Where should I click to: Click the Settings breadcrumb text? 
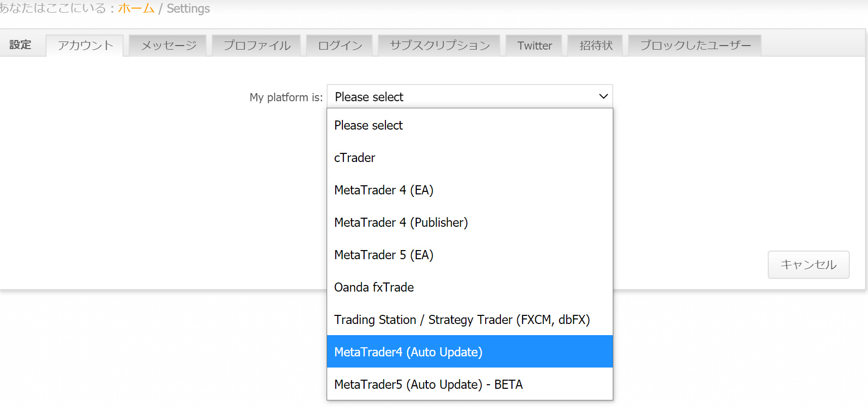(x=188, y=9)
